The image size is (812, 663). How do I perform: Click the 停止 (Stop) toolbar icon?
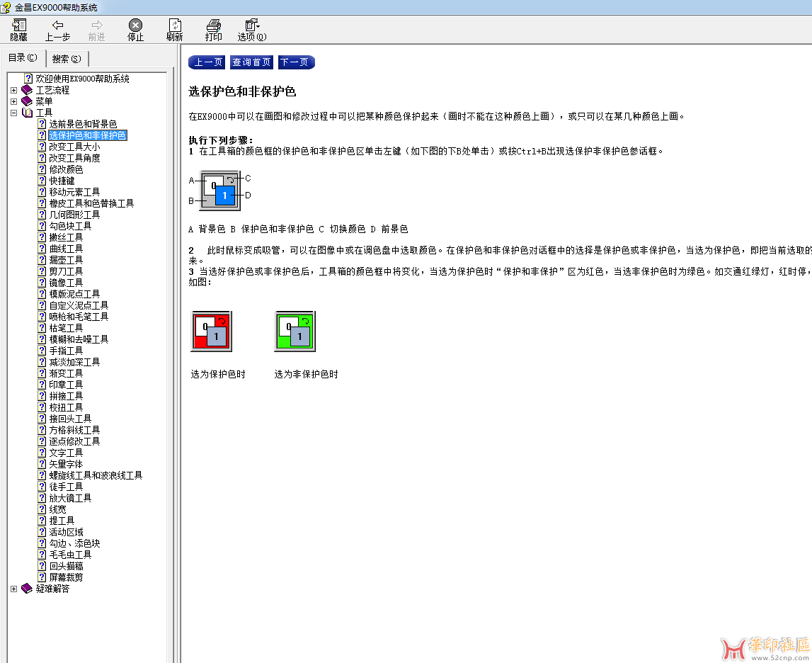(x=135, y=30)
